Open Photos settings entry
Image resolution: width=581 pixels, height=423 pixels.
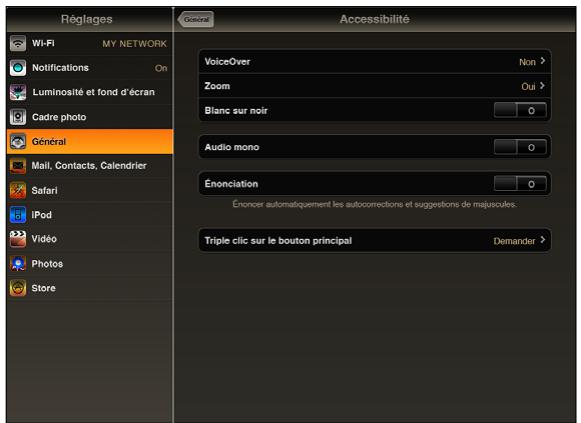[x=90, y=264]
